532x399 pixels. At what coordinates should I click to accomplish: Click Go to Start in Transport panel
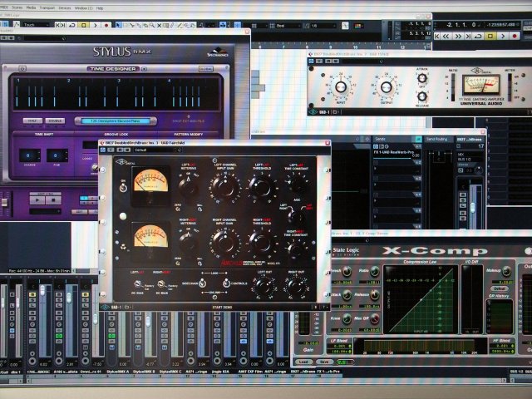pyautogui.click(x=437, y=36)
